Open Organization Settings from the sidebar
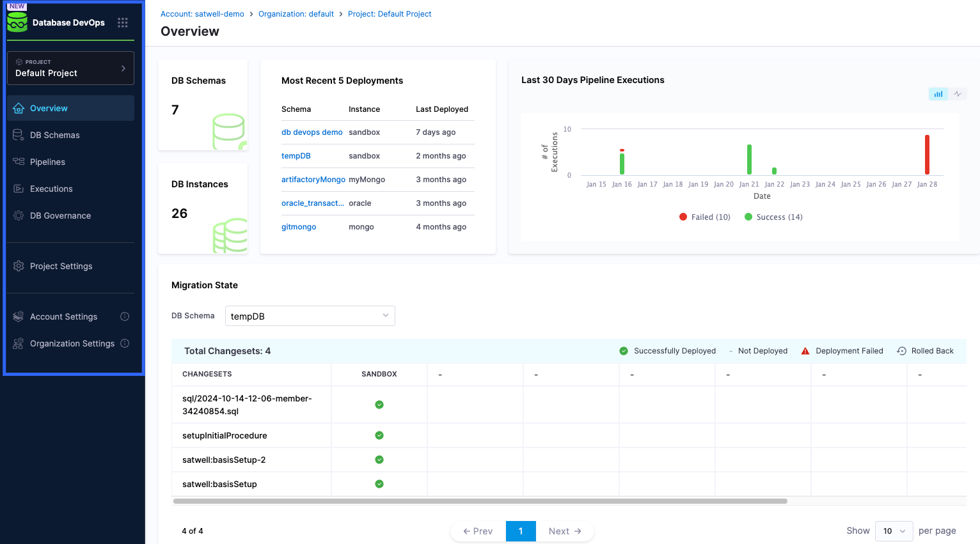980x544 pixels. [x=72, y=343]
